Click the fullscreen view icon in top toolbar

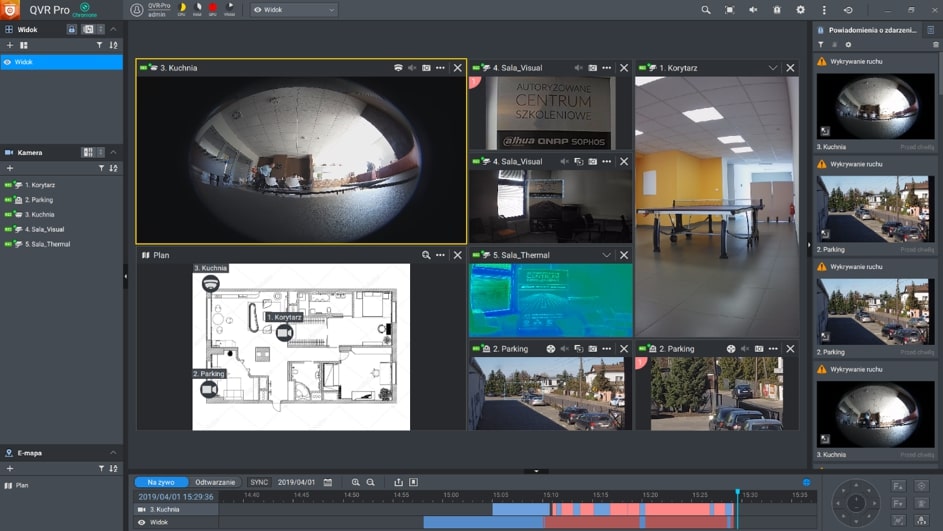729,10
